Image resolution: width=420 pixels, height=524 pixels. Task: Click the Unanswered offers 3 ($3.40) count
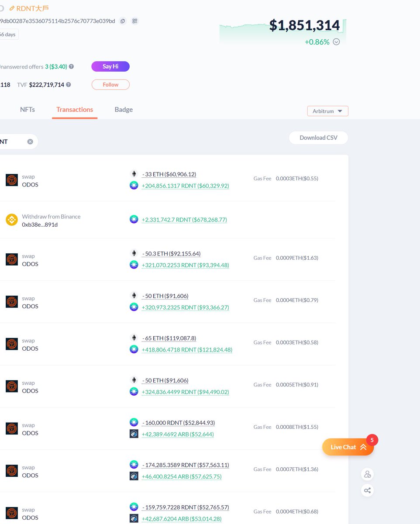[x=56, y=66]
